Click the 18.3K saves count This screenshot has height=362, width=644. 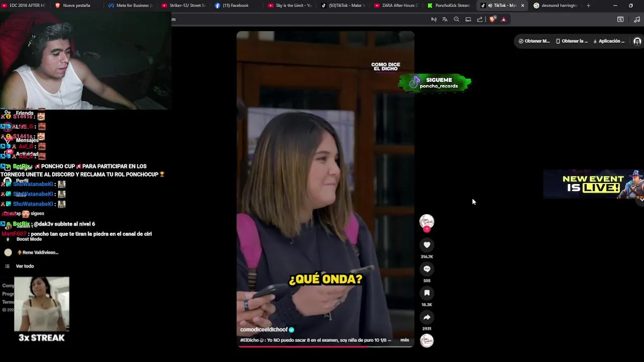pyautogui.click(x=427, y=305)
